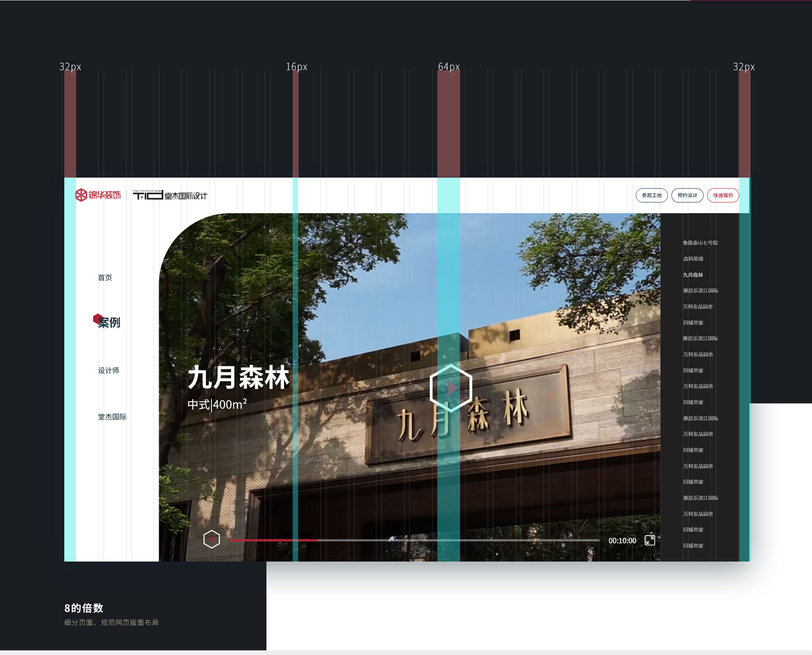The image size is (812, 655).
Task: Open fullscreen with the expand icon
Action: (x=650, y=540)
